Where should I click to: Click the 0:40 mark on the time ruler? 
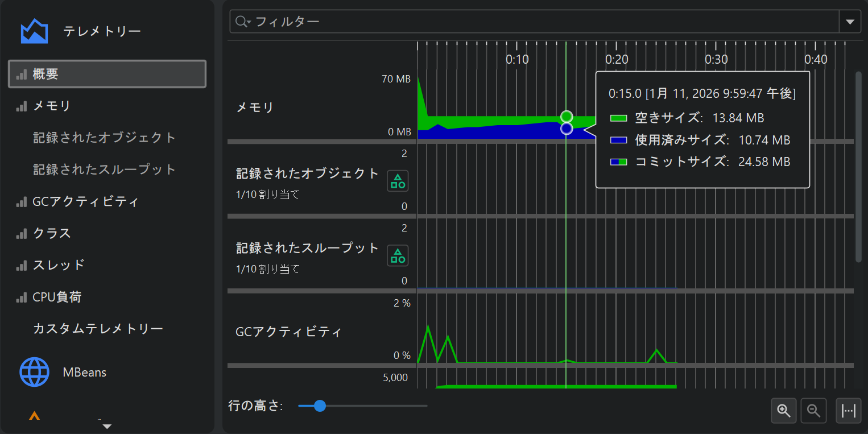pos(816,59)
